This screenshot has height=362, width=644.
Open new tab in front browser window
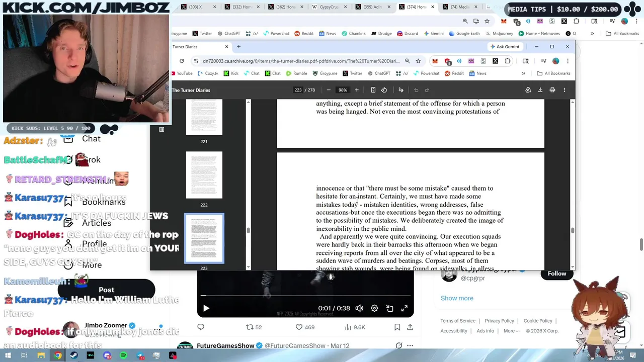click(238, 47)
